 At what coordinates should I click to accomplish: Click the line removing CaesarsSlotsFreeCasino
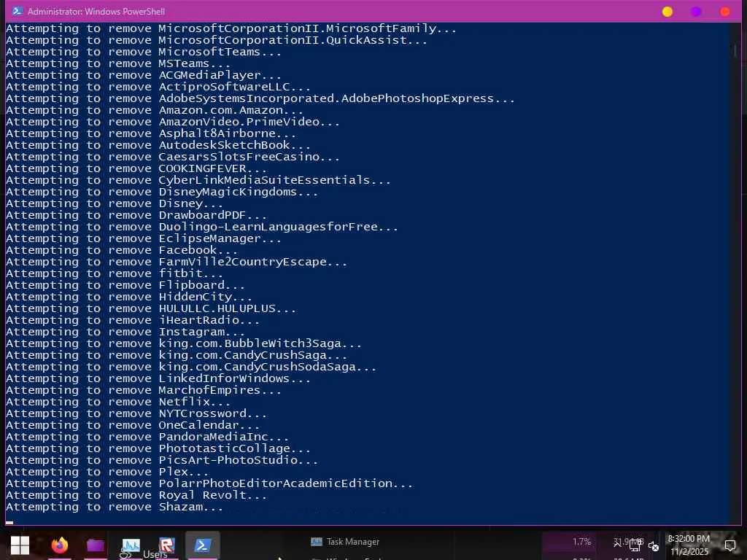click(x=173, y=157)
